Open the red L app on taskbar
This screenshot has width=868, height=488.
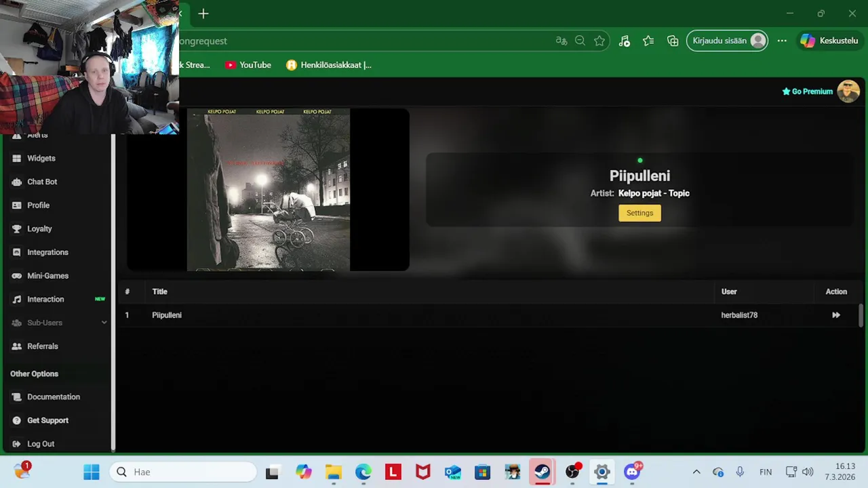click(x=393, y=472)
